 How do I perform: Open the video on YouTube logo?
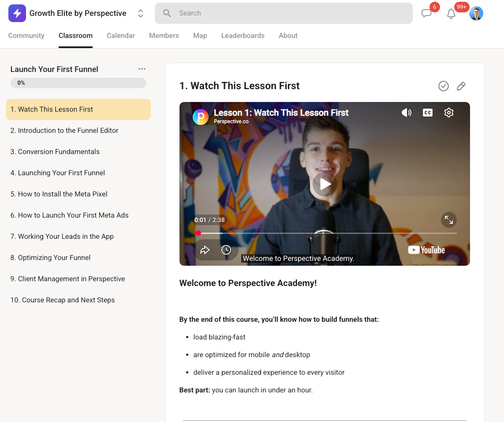426,250
